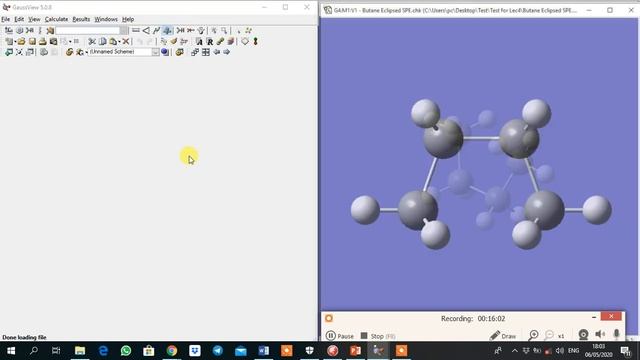Click the empty fragment name field
The image size is (640, 360).
(x=88, y=30)
